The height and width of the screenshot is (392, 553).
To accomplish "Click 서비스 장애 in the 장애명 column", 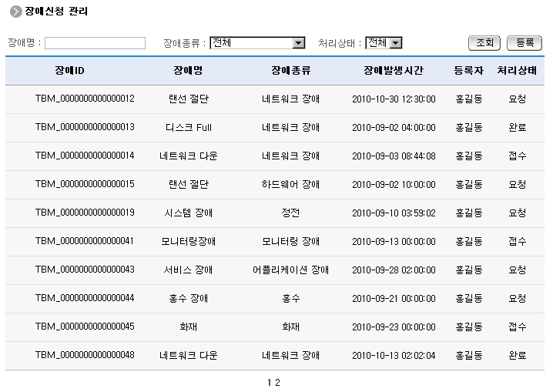I will click(188, 270).
